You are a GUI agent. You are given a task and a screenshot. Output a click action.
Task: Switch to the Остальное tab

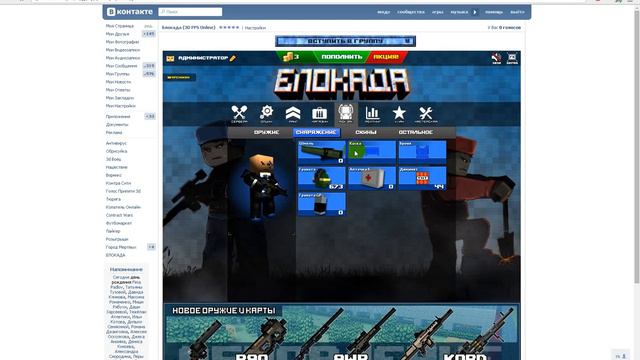416,132
